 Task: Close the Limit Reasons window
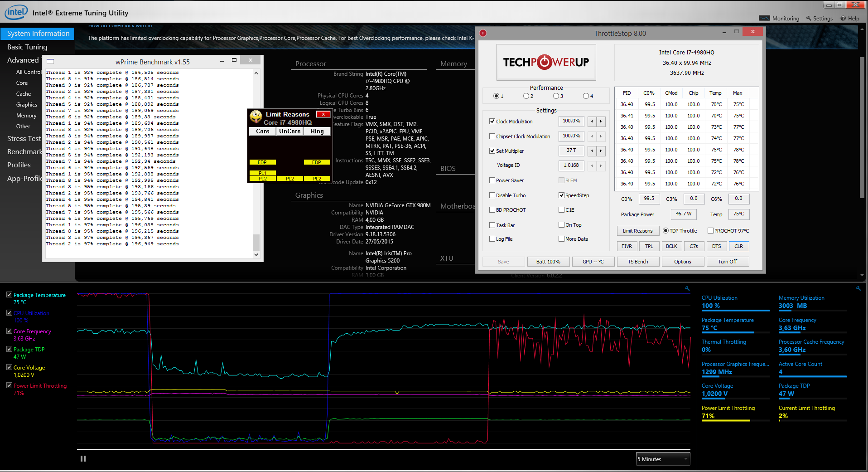point(323,114)
